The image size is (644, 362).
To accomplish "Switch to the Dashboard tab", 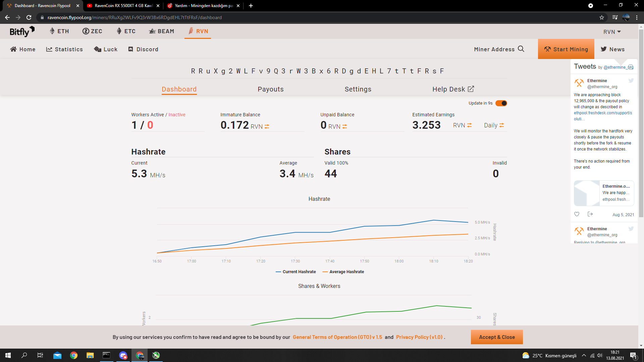I will click(x=179, y=89).
